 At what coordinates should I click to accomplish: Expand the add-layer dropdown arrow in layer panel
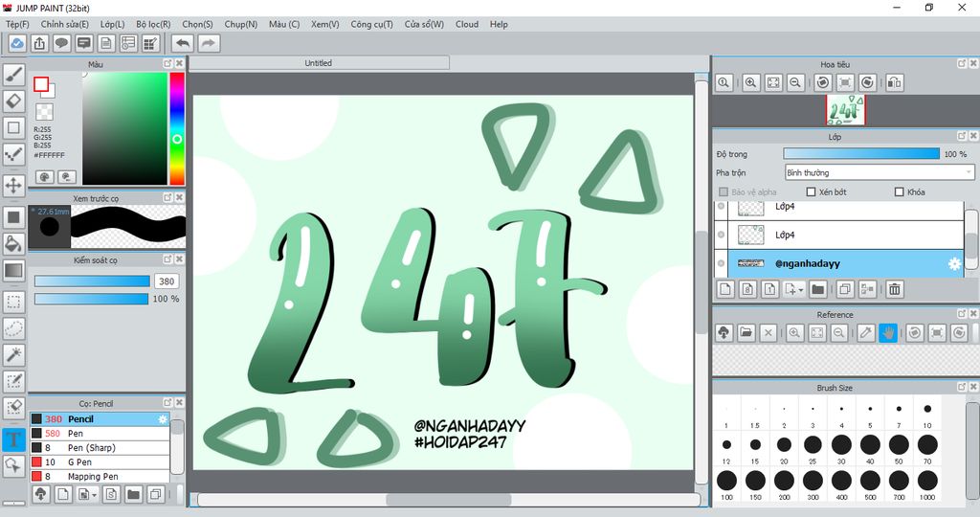tap(801, 289)
